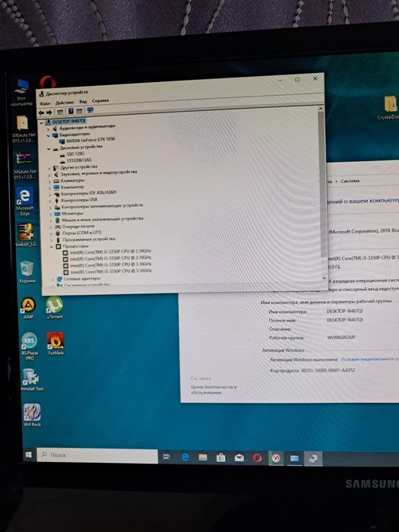This screenshot has height=532, width=399.
Task: Click the scroll-up arrow in Device Manager
Action: pyautogui.click(x=320, y=109)
